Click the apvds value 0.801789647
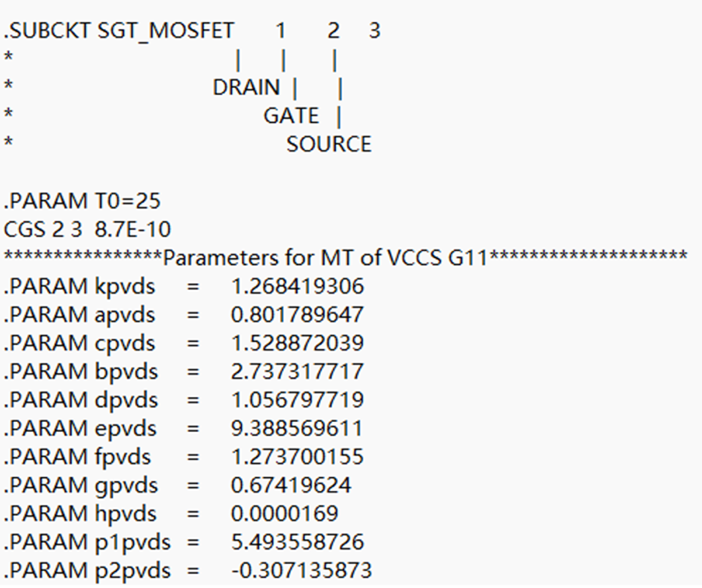The width and height of the screenshot is (702, 588). 297,315
